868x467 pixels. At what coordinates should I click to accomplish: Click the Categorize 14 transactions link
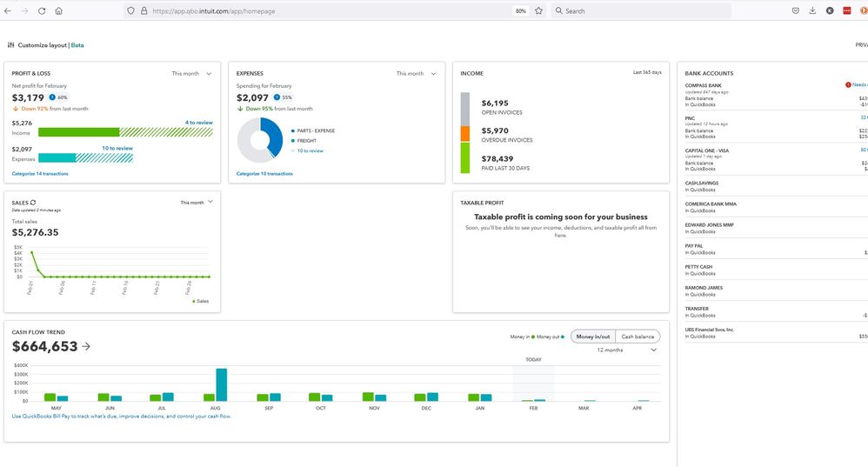pyautogui.click(x=40, y=174)
